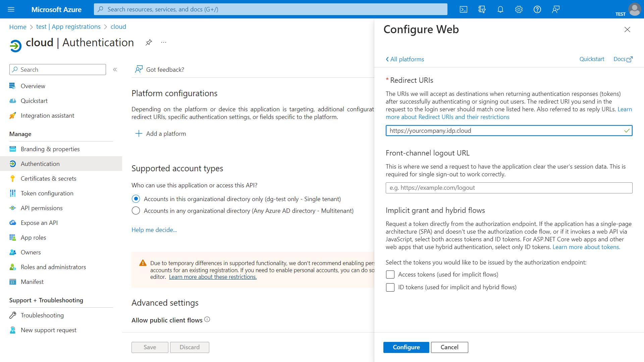Viewport: 644px width, 362px height.
Task: Select Multitenant any organizational directory radio
Action: pyautogui.click(x=136, y=211)
